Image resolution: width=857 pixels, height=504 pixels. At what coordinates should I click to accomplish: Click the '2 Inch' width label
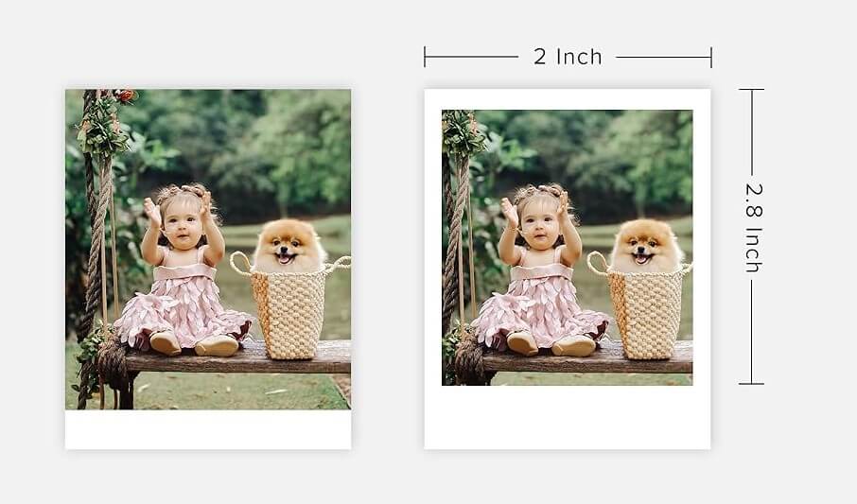point(568,57)
